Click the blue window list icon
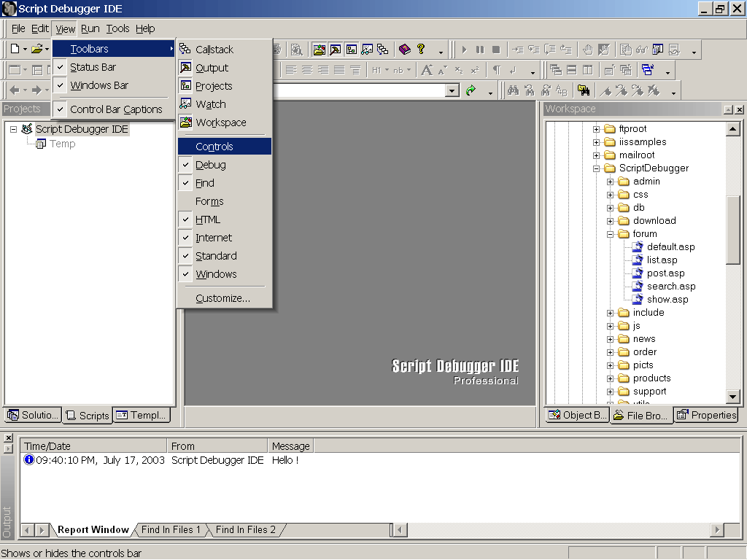 click(648, 70)
